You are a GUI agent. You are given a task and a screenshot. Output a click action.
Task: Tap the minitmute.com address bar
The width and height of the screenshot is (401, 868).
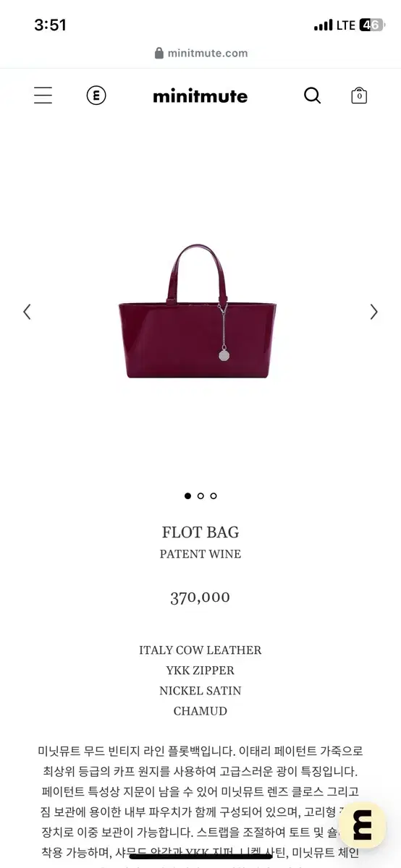(200, 54)
